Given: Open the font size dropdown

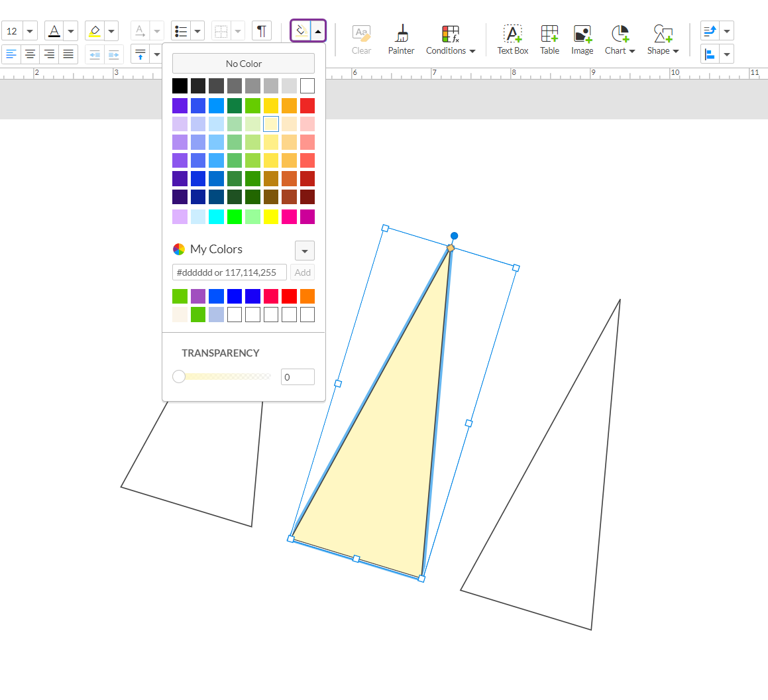Looking at the screenshot, I should click(30, 31).
